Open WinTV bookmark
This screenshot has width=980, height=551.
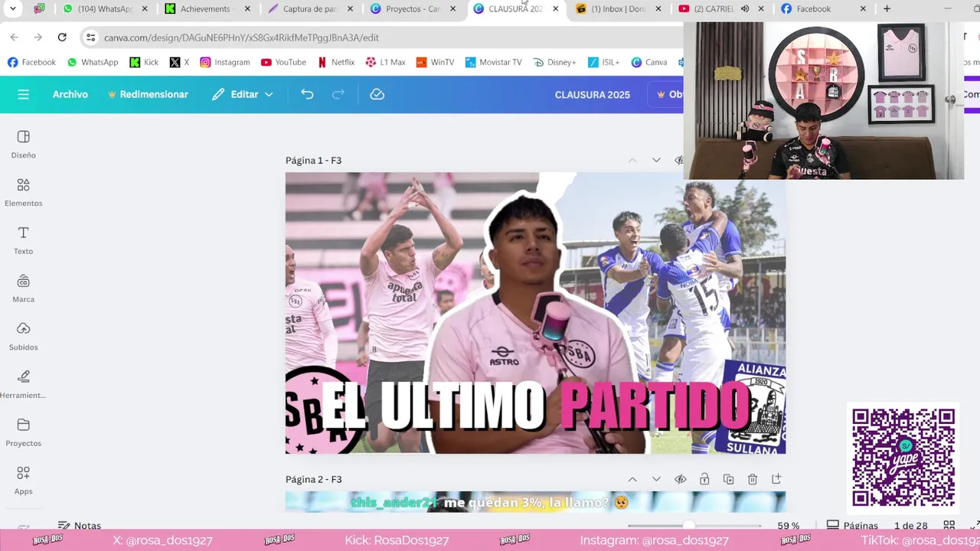tap(435, 62)
